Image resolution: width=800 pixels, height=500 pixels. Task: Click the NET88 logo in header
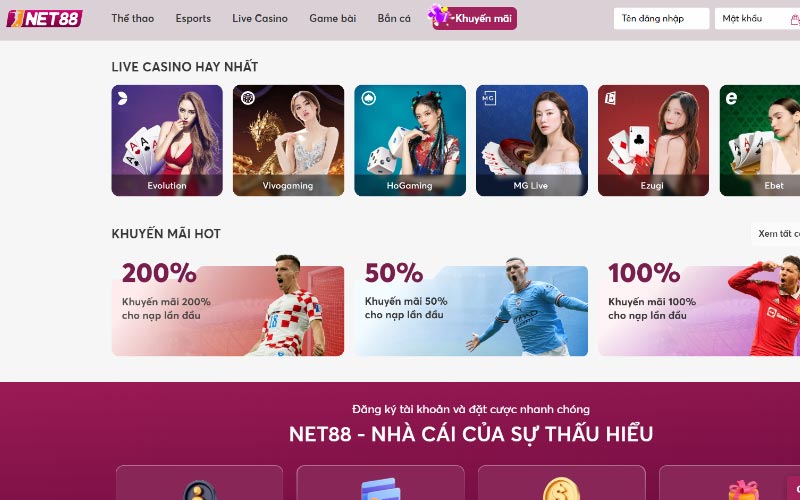pyautogui.click(x=44, y=18)
